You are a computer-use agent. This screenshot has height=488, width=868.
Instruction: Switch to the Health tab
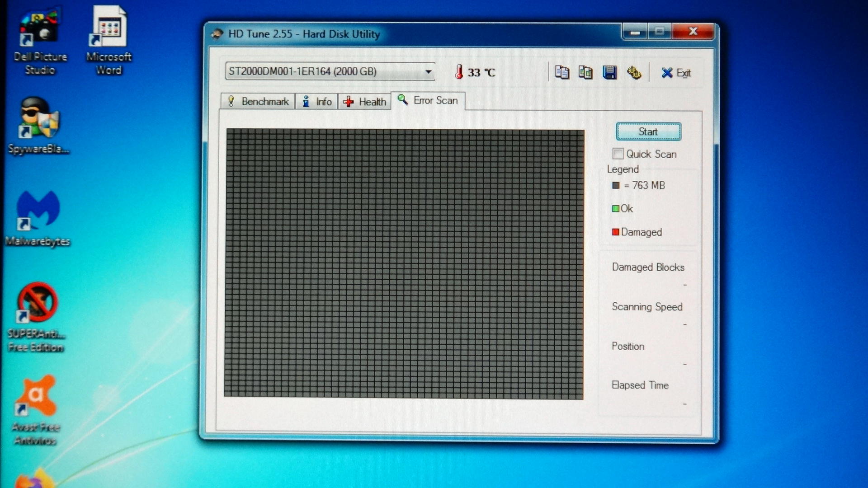coord(364,101)
